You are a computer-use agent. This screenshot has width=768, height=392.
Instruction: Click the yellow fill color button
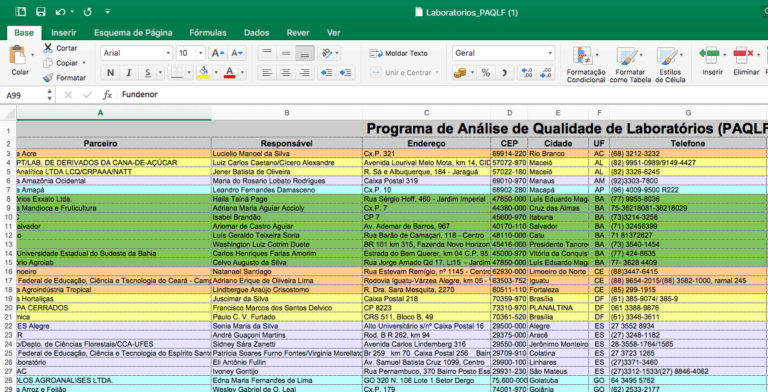coord(204,73)
